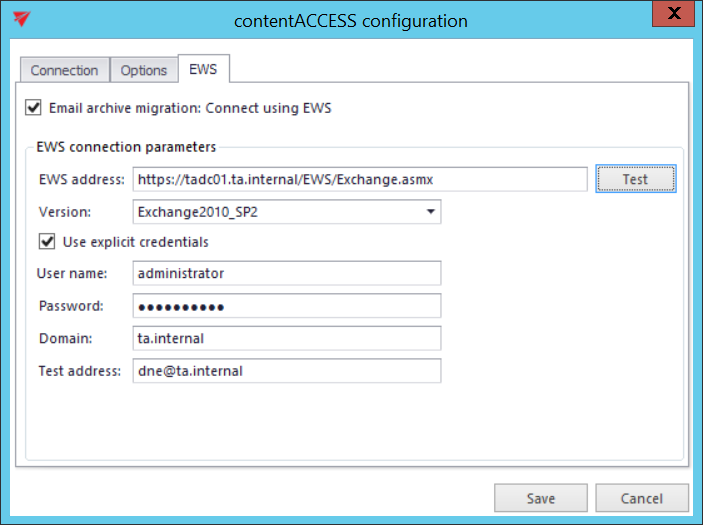The width and height of the screenshot is (703, 525).
Task: Save the configuration
Action: click(x=541, y=498)
